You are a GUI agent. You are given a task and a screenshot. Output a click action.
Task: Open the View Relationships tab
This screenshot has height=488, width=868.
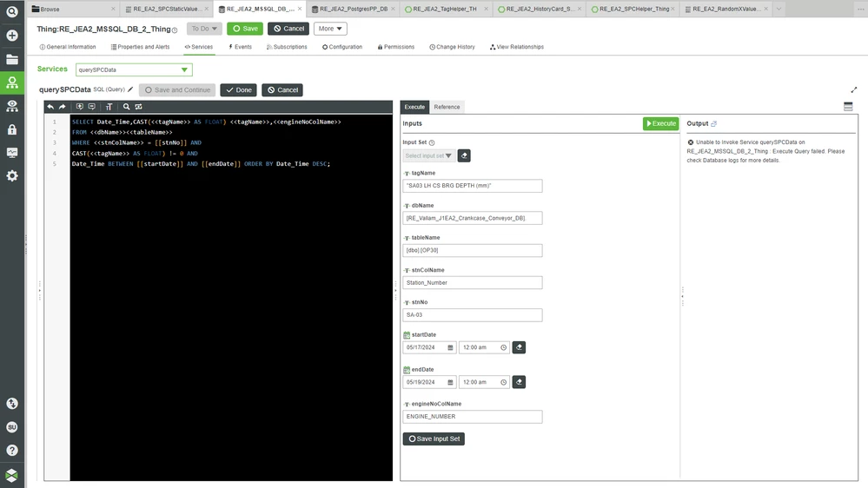(x=516, y=47)
